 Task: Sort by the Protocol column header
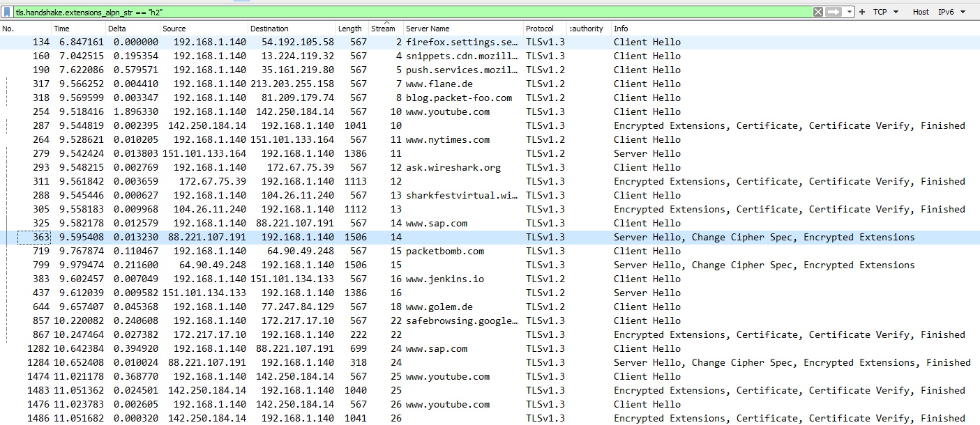545,29
